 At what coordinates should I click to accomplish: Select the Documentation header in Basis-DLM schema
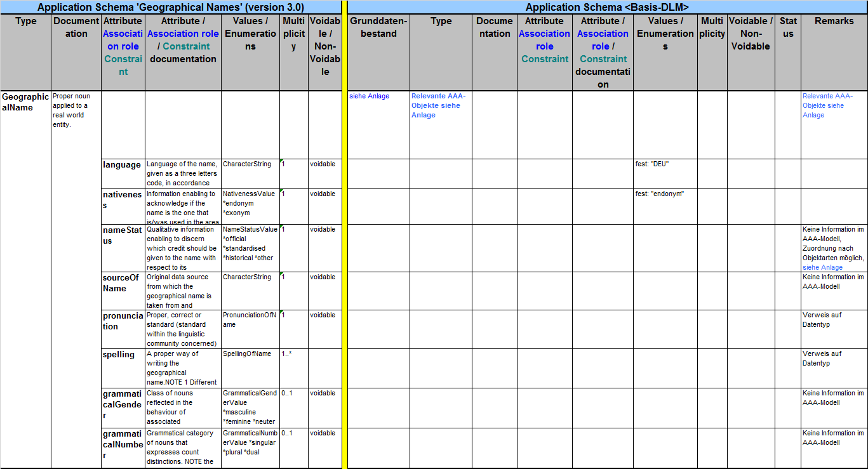click(x=495, y=52)
